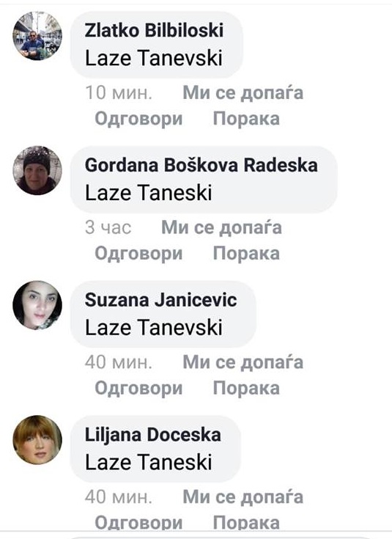392x539 pixels.
Task: Click the name Suzana Janicevic
Action: 160,300
